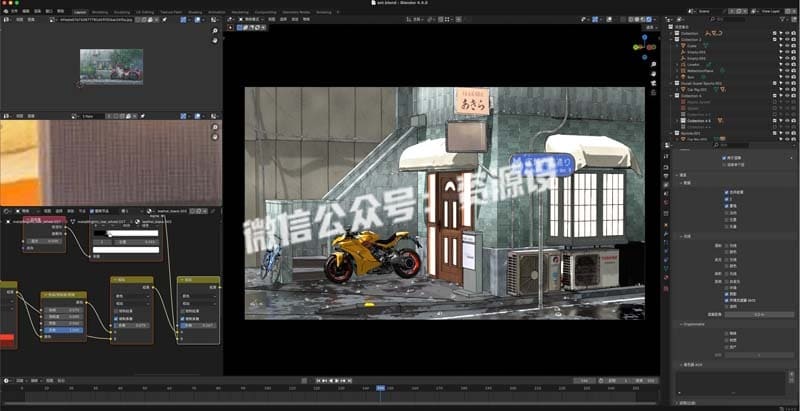
Task: Uncheck the Z pass checkbox
Action: point(727,199)
